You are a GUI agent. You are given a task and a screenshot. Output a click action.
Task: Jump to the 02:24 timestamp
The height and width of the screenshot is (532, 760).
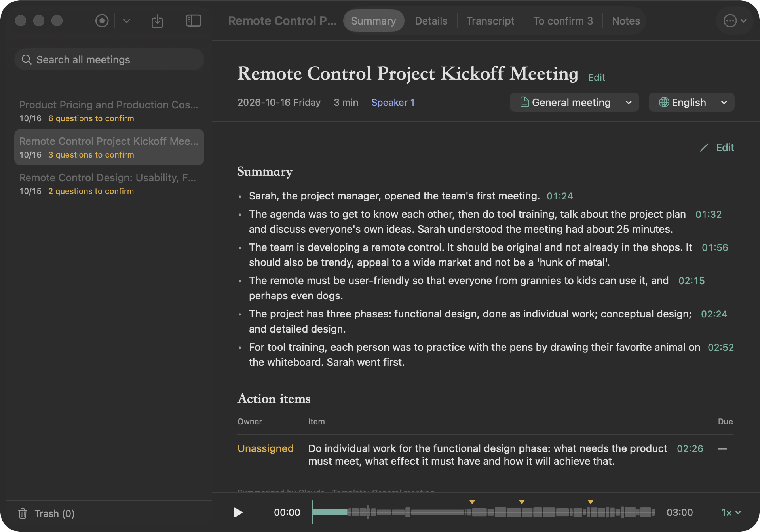[x=714, y=314]
